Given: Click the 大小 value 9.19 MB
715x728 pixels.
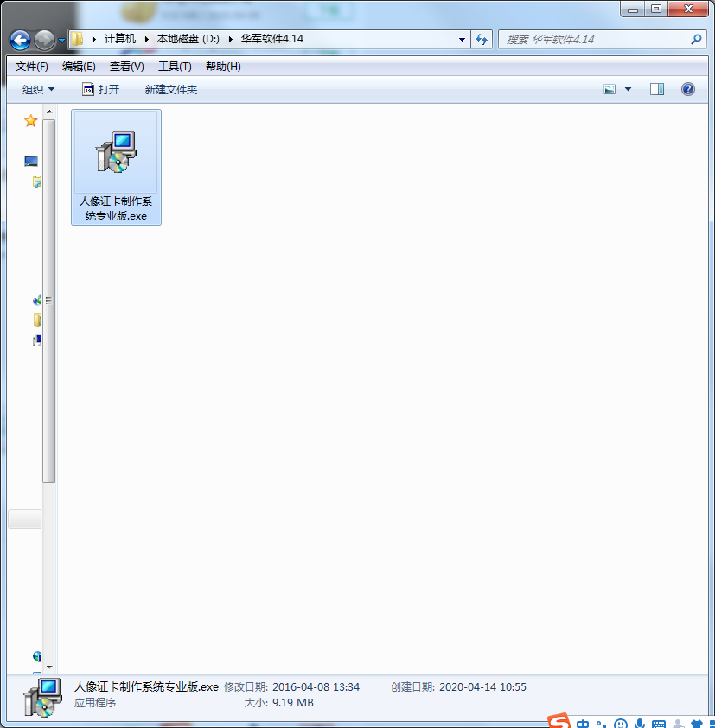Looking at the screenshot, I should click(x=293, y=703).
